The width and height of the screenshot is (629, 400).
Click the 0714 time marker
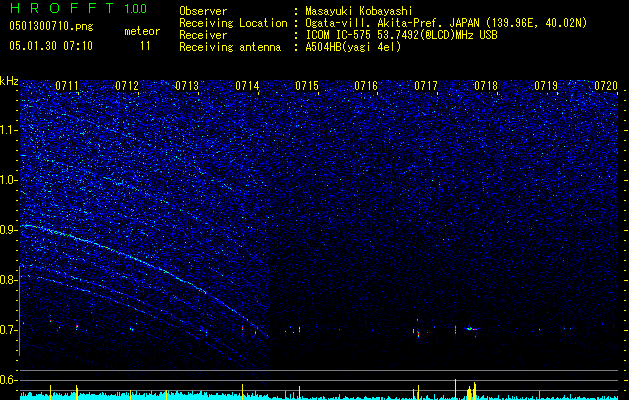click(247, 86)
